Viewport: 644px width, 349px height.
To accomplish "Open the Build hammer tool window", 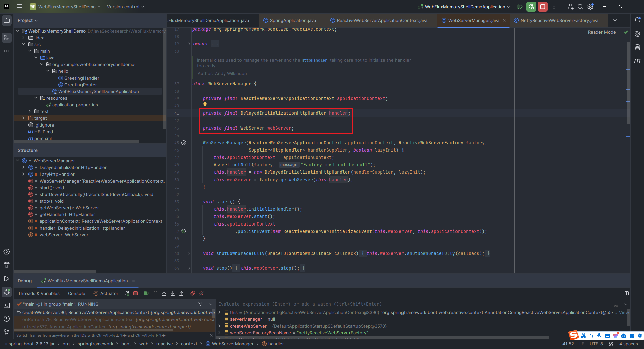I will [x=7, y=265].
